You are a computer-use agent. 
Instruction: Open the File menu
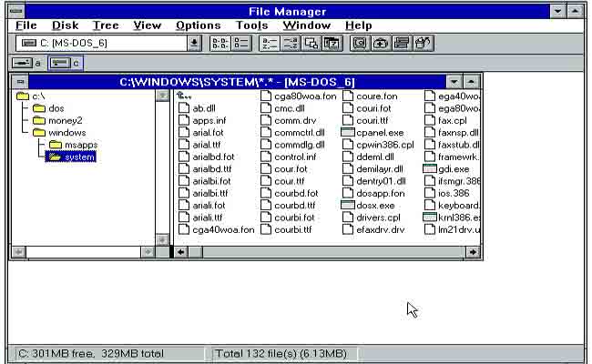[26, 25]
